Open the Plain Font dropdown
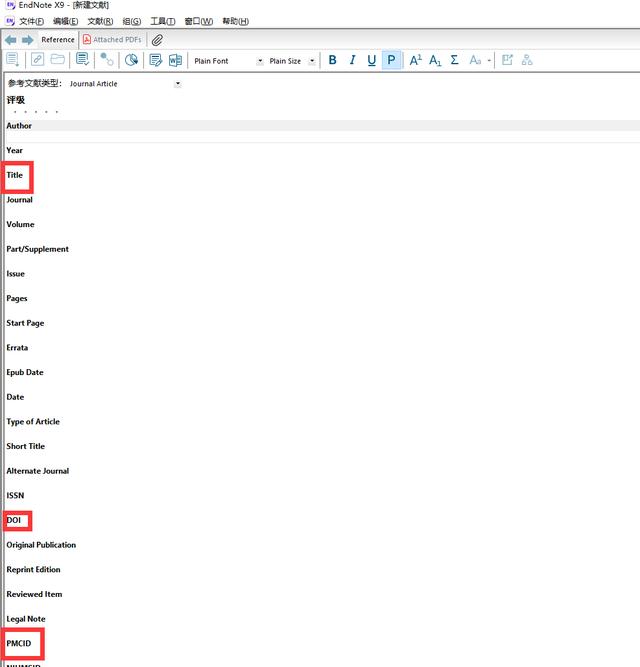The image size is (640, 667). (x=260, y=61)
